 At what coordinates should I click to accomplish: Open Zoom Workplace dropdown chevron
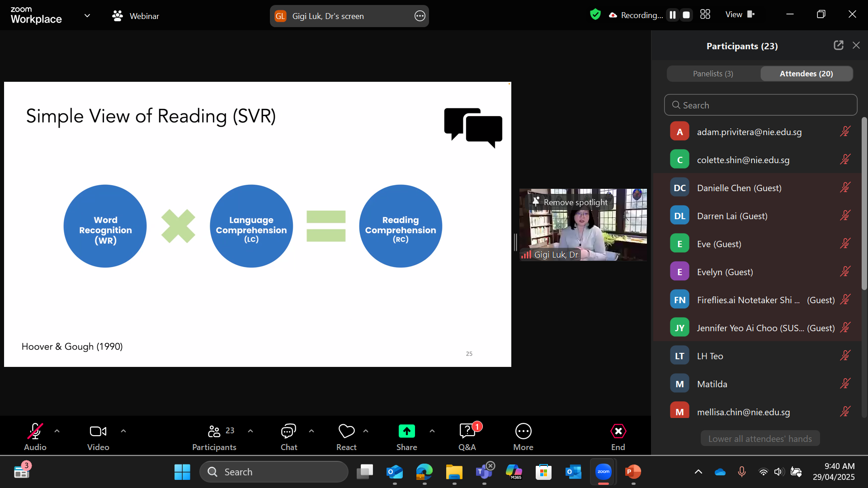tap(87, 16)
